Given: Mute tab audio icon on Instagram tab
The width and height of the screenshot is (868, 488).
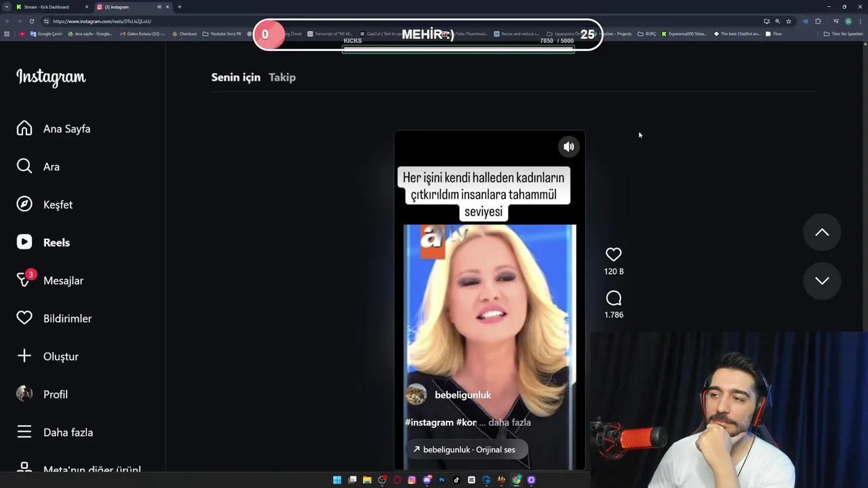Looking at the screenshot, I should (x=159, y=7).
